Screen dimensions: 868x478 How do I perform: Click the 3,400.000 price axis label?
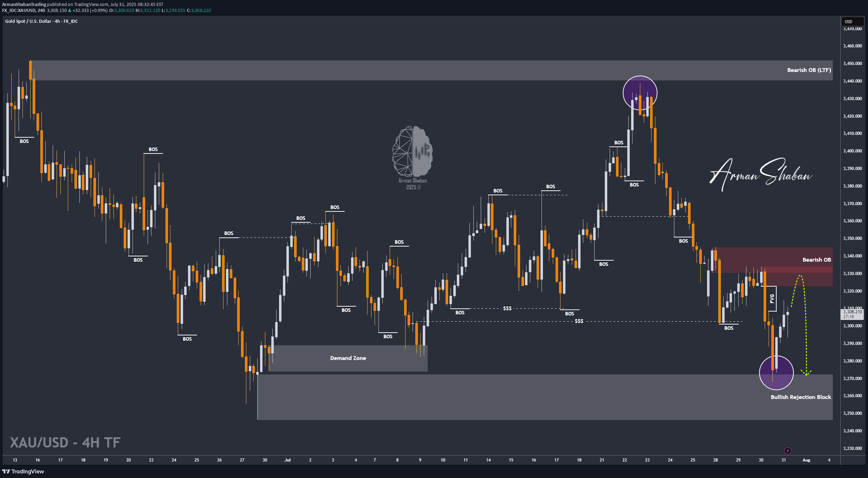pyautogui.click(x=852, y=151)
